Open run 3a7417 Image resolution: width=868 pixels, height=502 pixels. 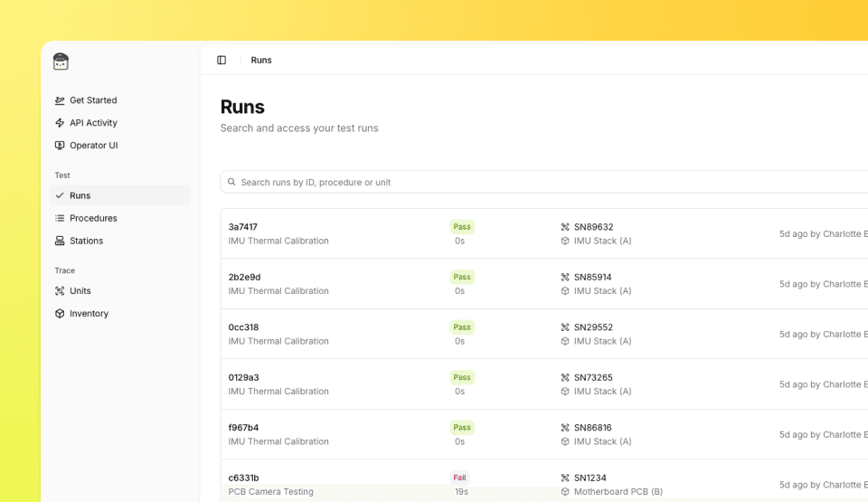243,227
